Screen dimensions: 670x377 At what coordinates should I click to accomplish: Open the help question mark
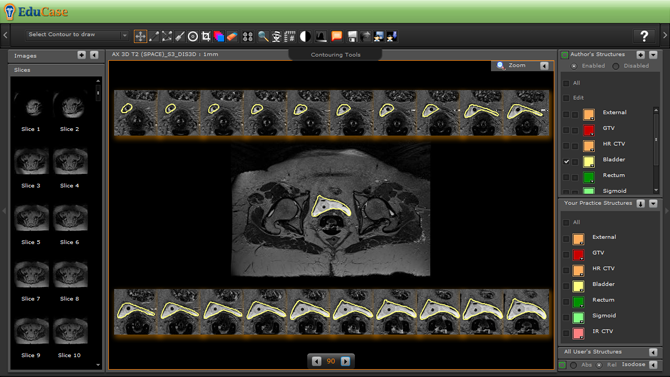pyautogui.click(x=644, y=36)
